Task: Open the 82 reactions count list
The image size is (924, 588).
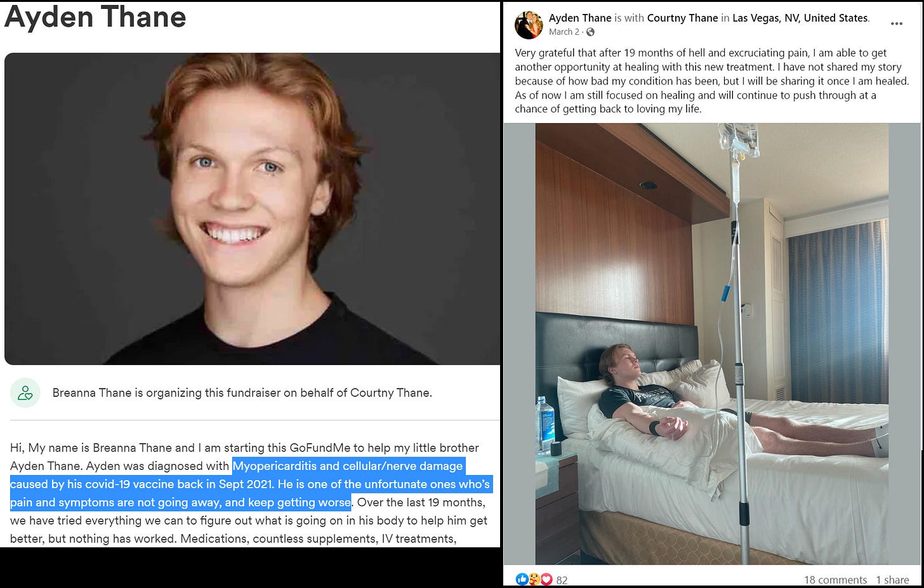Action: pos(562,580)
